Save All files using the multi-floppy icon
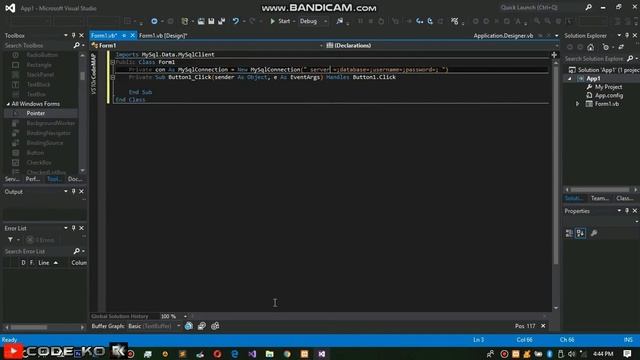Image resolution: width=640 pixels, height=360 pixels. pyautogui.click(x=222, y=21)
